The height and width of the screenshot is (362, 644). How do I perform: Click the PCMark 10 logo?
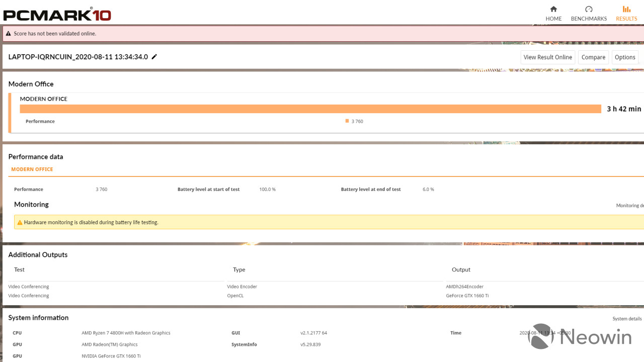[x=57, y=14]
